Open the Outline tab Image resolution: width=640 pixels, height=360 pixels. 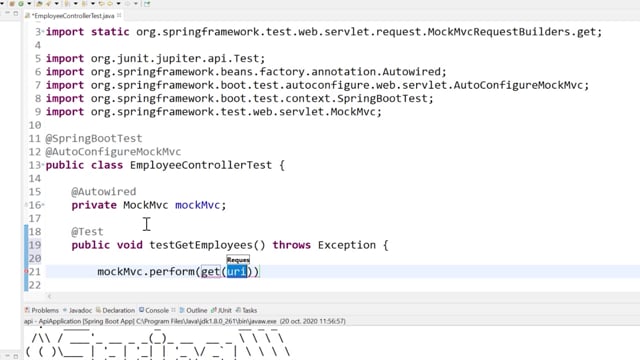pyautogui.click(x=193, y=310)
